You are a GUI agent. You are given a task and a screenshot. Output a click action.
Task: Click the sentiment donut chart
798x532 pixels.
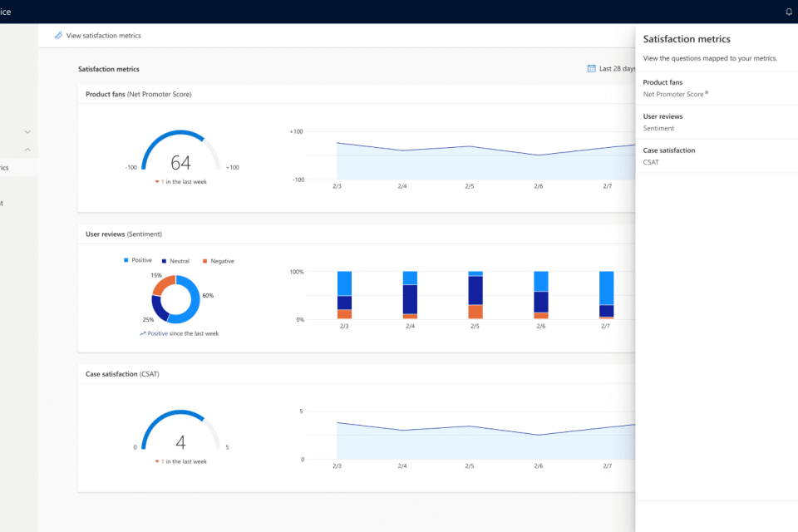[175, 298]
